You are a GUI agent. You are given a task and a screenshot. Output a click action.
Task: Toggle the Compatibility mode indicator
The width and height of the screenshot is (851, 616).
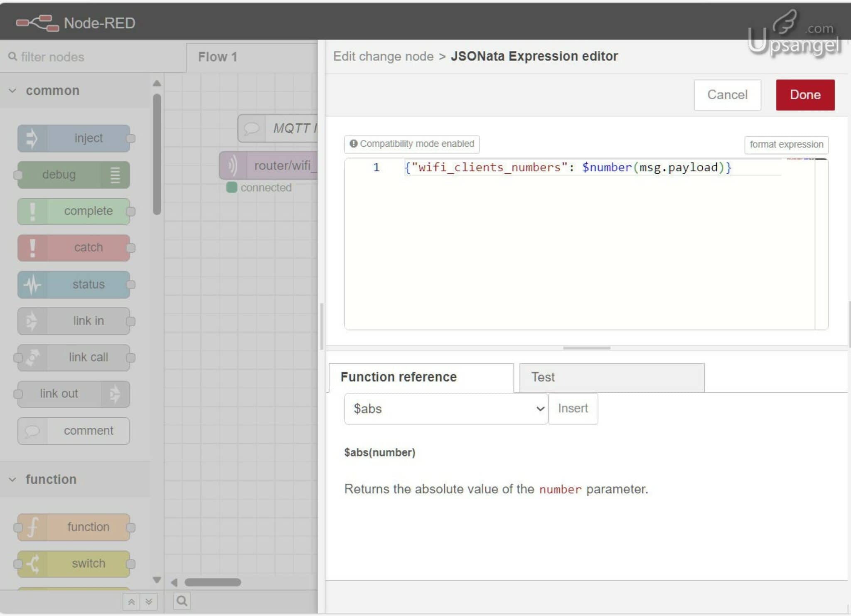[412, 144]
